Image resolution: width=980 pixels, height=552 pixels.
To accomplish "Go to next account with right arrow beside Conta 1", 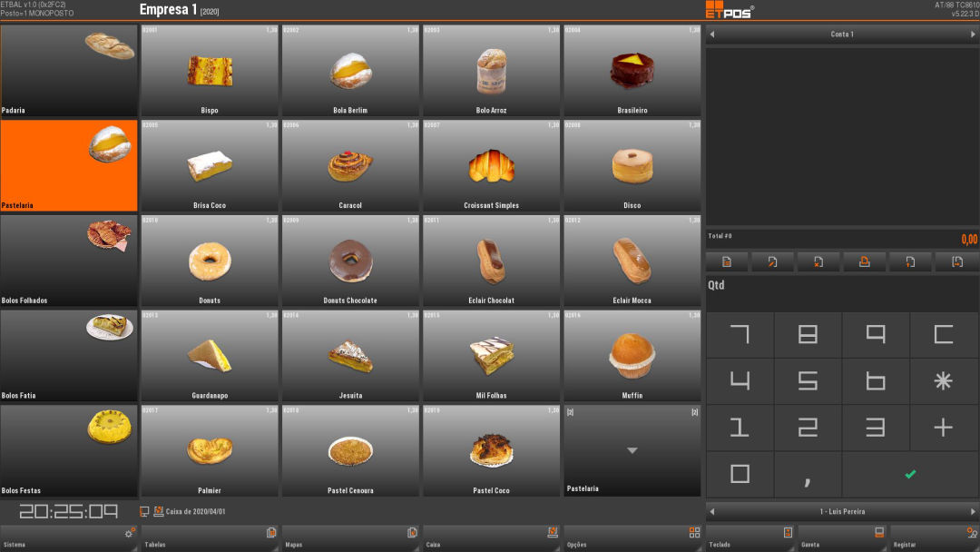I will pyautogui.click(x=973, y=34).
